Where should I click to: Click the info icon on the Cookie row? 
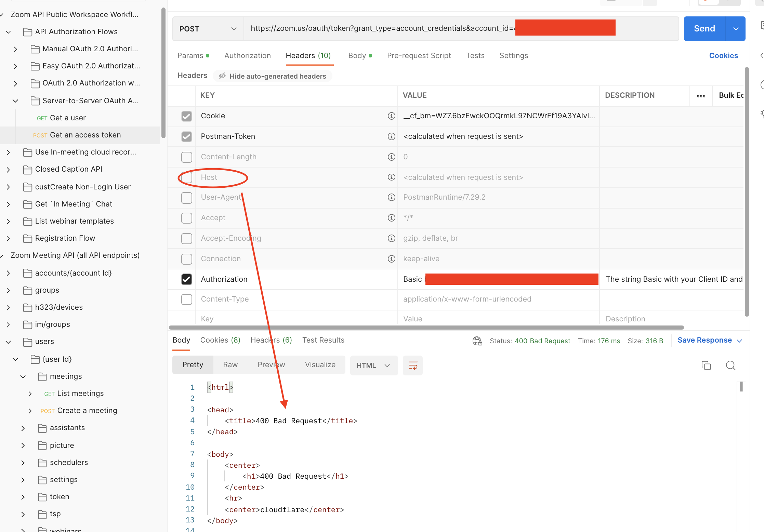tap(391, 116)
